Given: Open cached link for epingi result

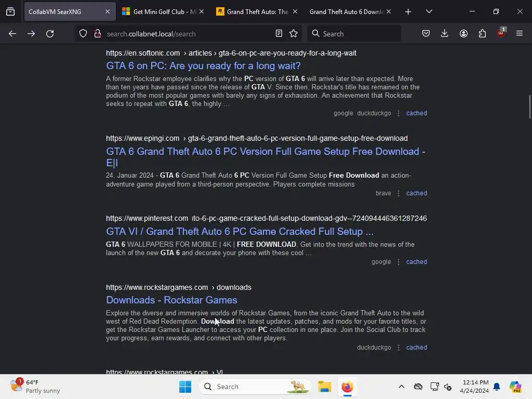Looking at the screenshot, I should pos(417,193).
